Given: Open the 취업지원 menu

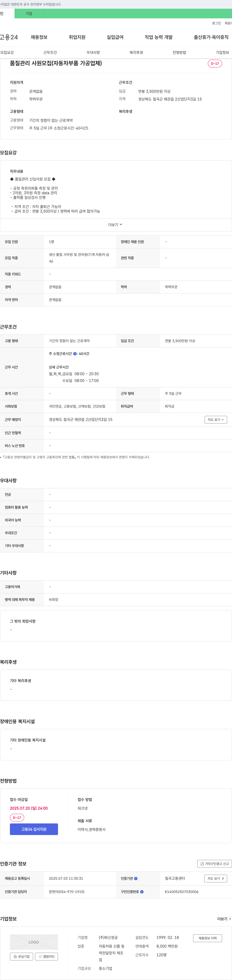Looking at the screenshot, I should pyautogui.click(x=77, y=37).
